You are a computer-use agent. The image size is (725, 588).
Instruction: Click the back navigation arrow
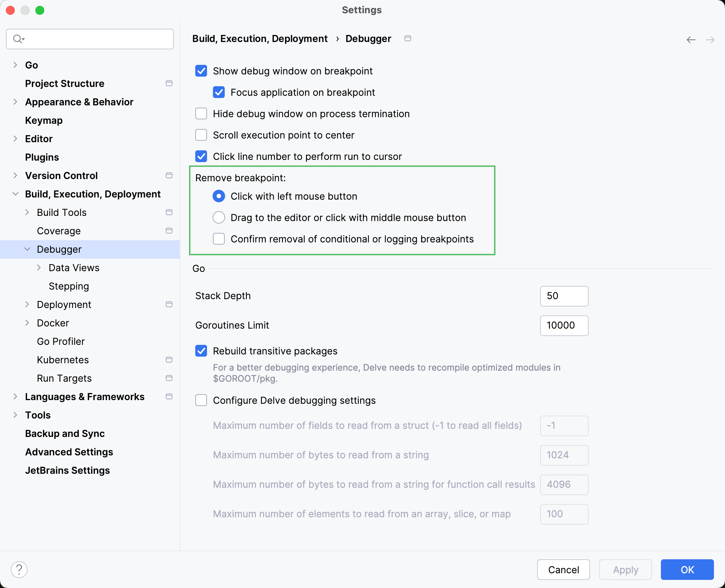click(x=691, y=39)
